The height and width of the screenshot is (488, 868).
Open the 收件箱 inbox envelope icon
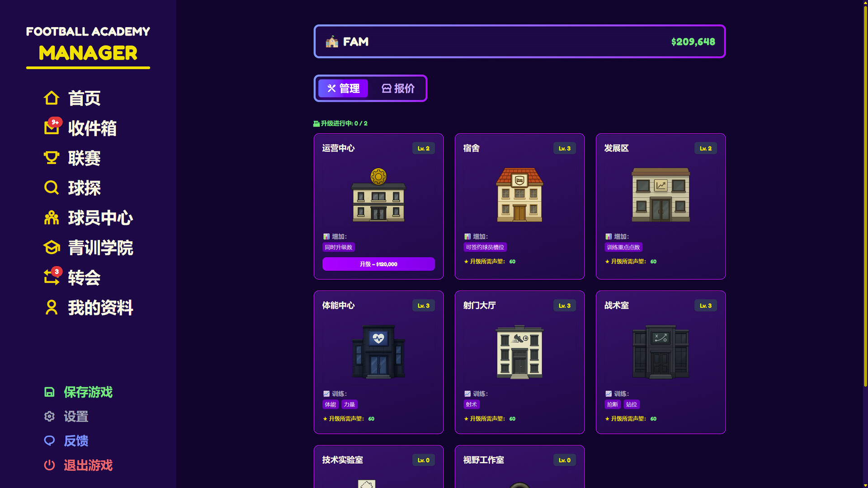coord(52,128)
